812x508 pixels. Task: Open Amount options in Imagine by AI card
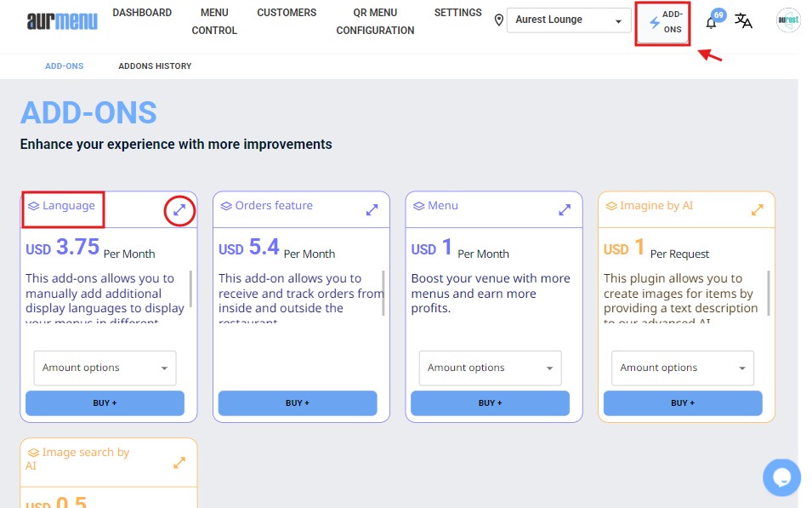click(682, 368)
